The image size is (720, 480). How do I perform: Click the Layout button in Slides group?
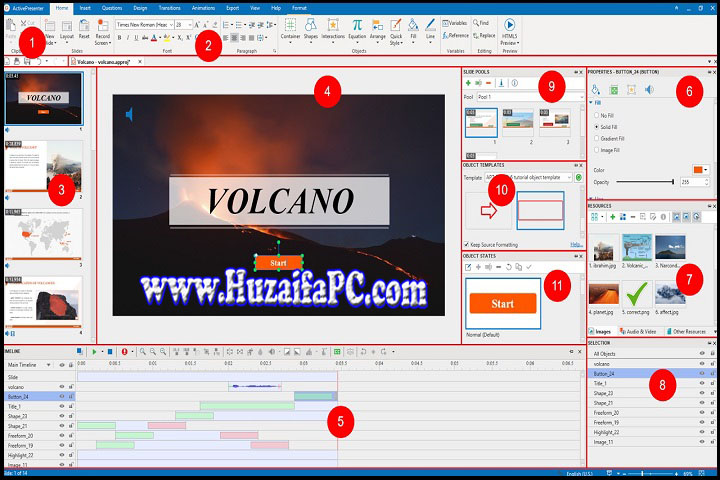pos(67,29)
